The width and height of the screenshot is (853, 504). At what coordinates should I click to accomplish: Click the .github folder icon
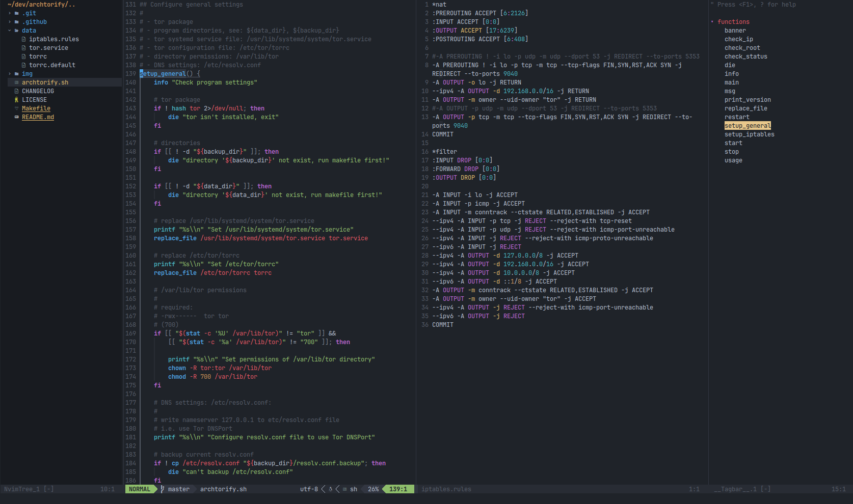(17, 22)
